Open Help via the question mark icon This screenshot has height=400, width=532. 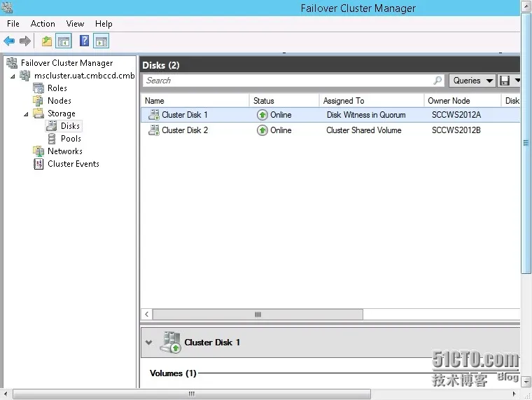[84, 41]
